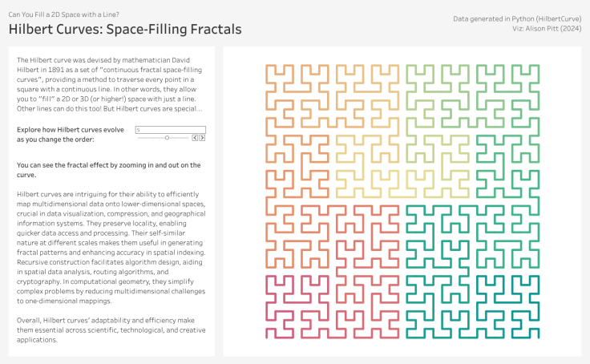Click the paragraph starting 'Hilbert curves are intriguing'
Screen dimensions: 590x364
pos(110,248)
